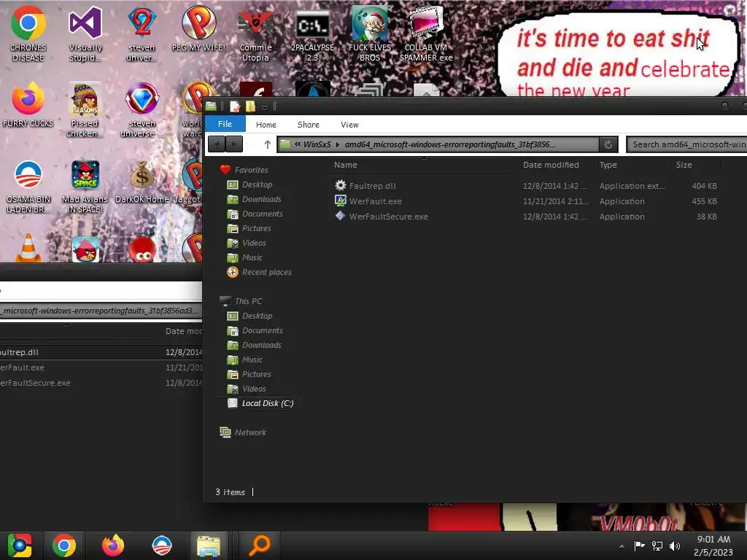Go up one folder level
Viewport: 747px width, 560px height.
click(267, 144)
